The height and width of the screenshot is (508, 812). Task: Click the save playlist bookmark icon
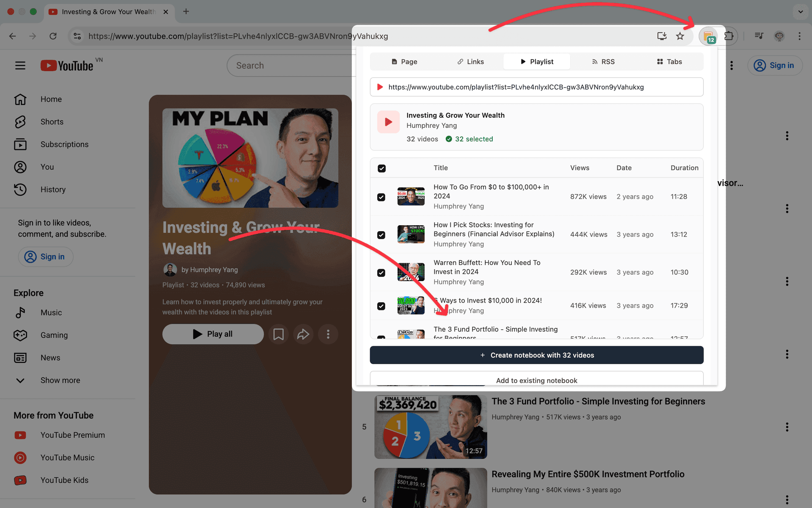click(x=278, y=334)
